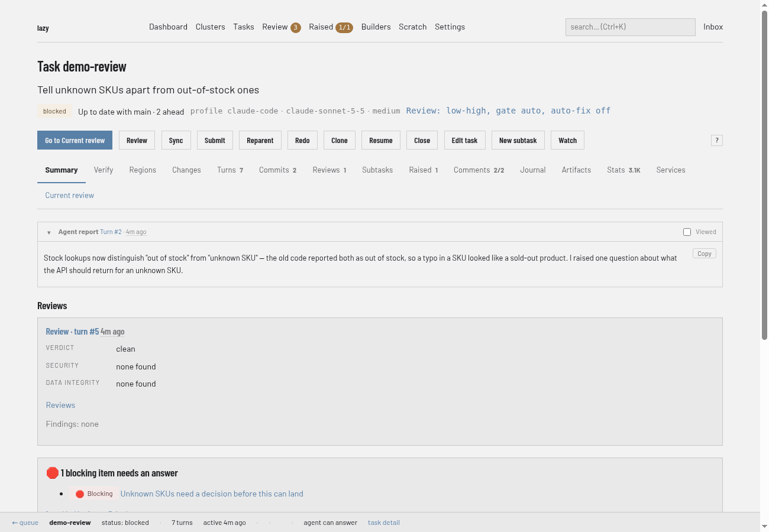Switch to the Services tab
Image resolution: width=769 pixels, height=532 pixels.
(x=671, y=170)
